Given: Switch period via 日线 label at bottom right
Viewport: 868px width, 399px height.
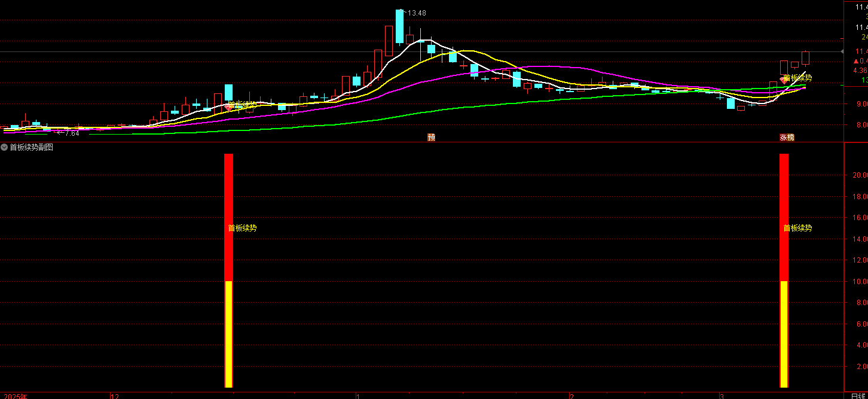Looking at the screenshot, I should (858, 395).
